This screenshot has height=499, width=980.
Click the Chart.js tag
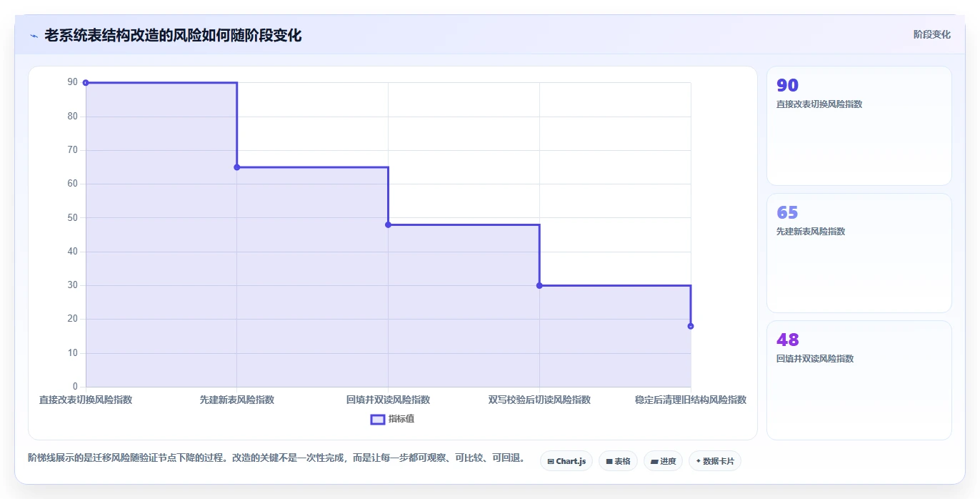point(566,461)
